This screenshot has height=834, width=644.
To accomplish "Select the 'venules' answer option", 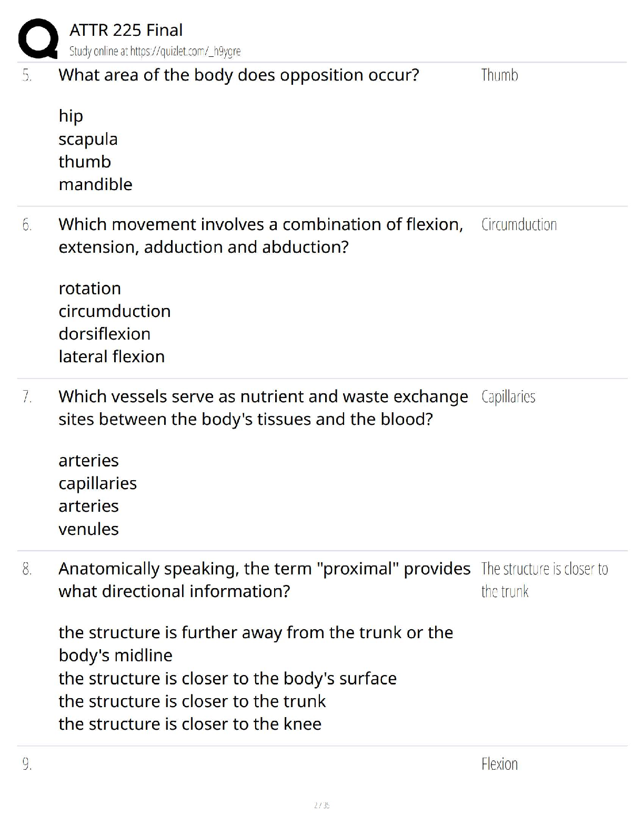I will (x=88, y=529).
